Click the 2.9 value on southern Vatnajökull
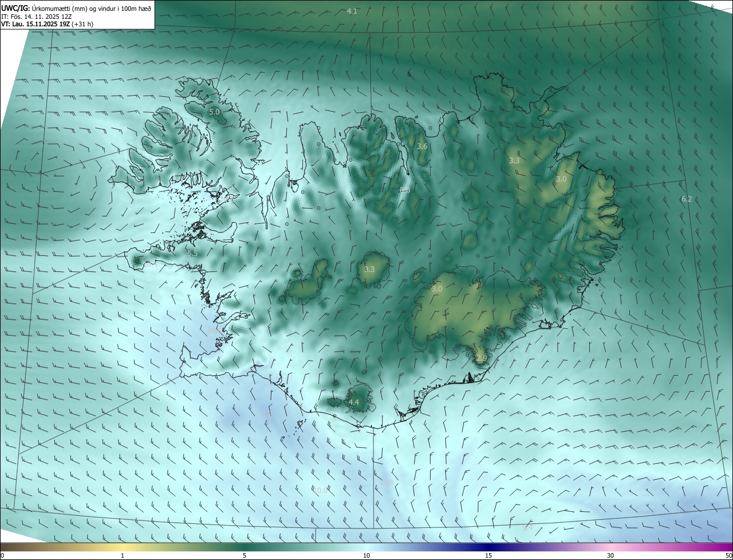This screenshot has width=733, height=560. point(481,358)
